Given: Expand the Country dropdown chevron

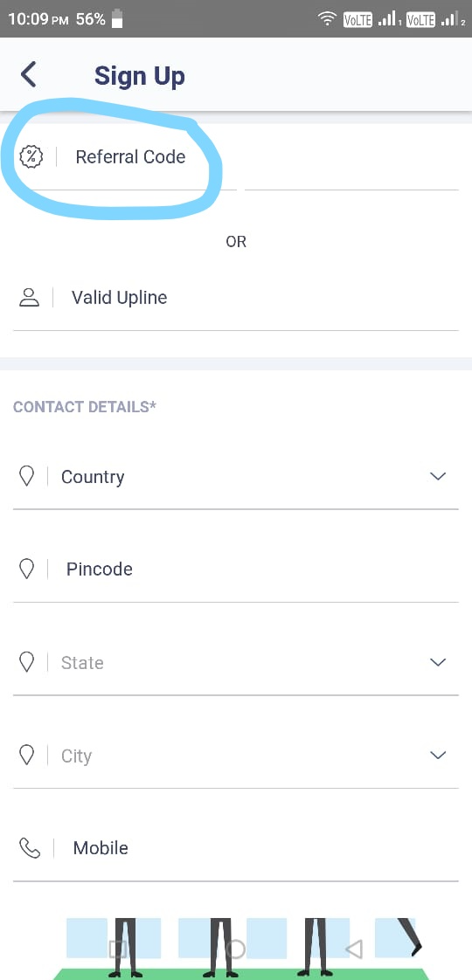Looking at the screenshot, I should [438, 476].
